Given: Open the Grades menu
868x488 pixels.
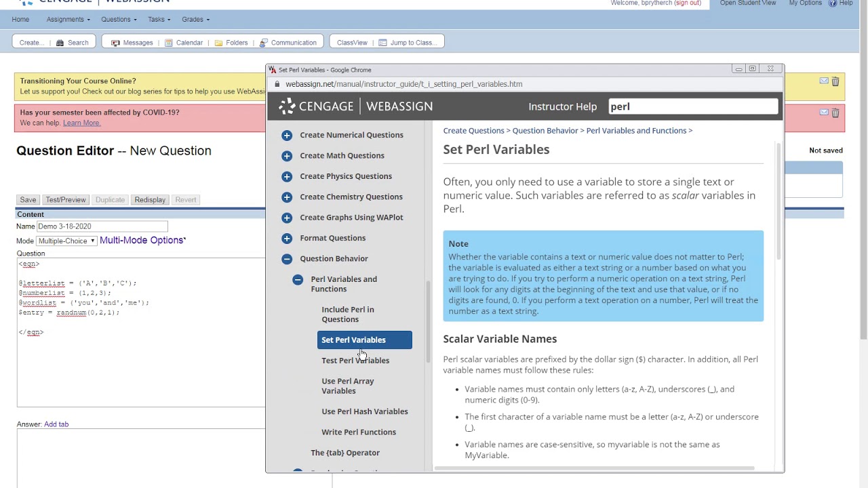Looking at the screenshot, I should click(x=196, y=19).
